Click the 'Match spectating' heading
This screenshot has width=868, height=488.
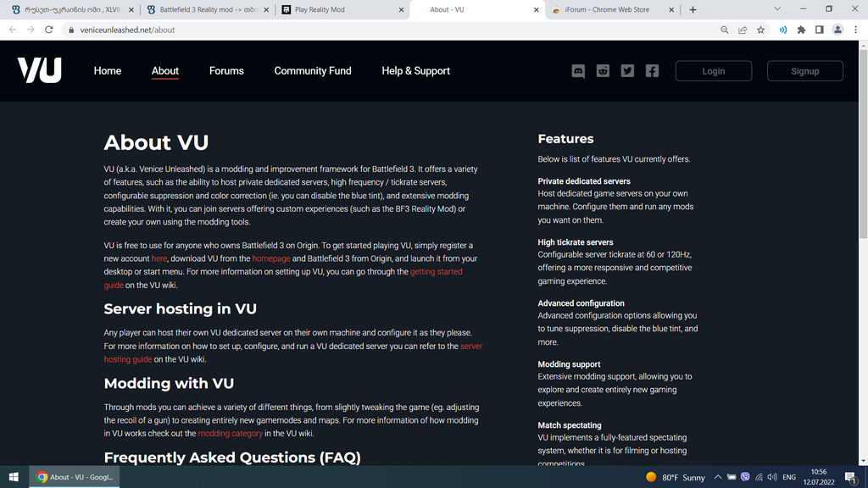(570, 425)
